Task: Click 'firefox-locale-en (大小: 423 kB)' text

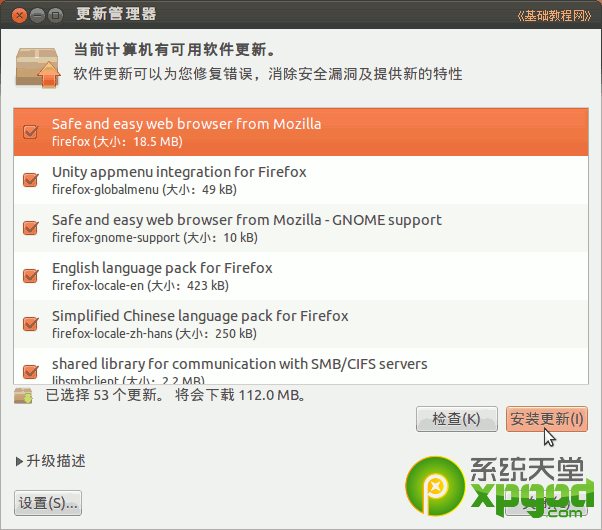Action: pos(141,286)
